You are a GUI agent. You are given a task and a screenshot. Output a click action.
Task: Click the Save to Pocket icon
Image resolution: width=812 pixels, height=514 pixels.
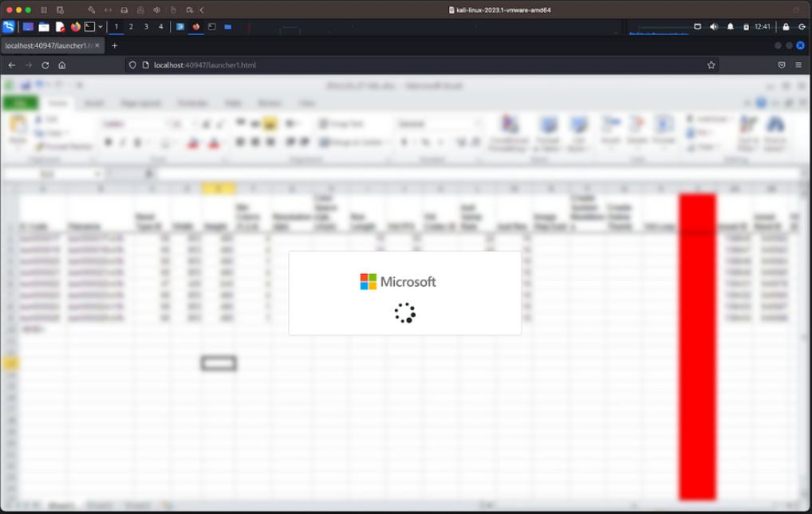782,65
